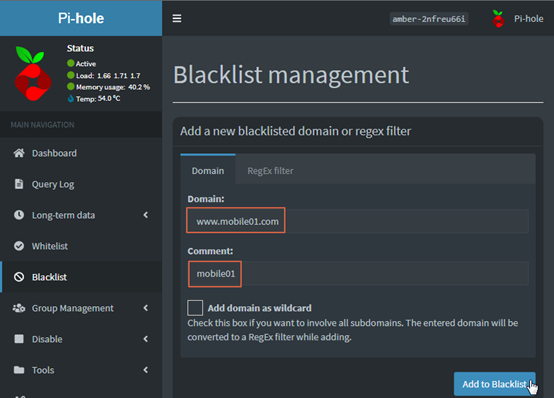Screen dimensions: 554x398
Task: Click the Temp droplet icon
Action: pos(71,98)
